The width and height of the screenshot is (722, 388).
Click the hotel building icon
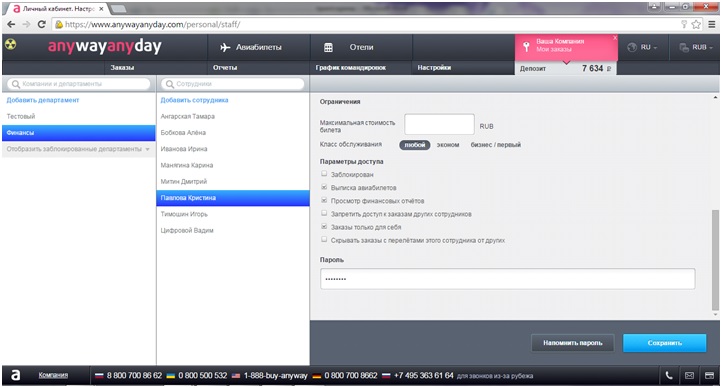click(x=328, y=47)
